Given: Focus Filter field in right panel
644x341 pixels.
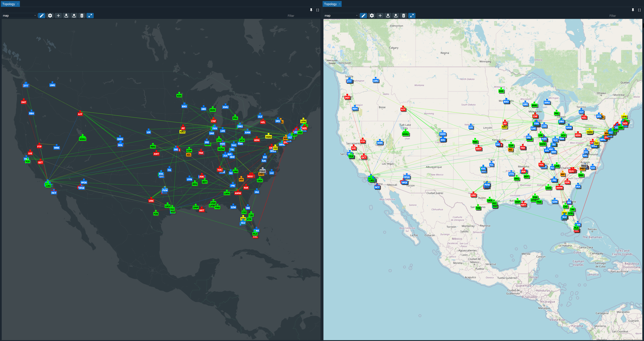Looking at the screenshot, I should [625, 16].
